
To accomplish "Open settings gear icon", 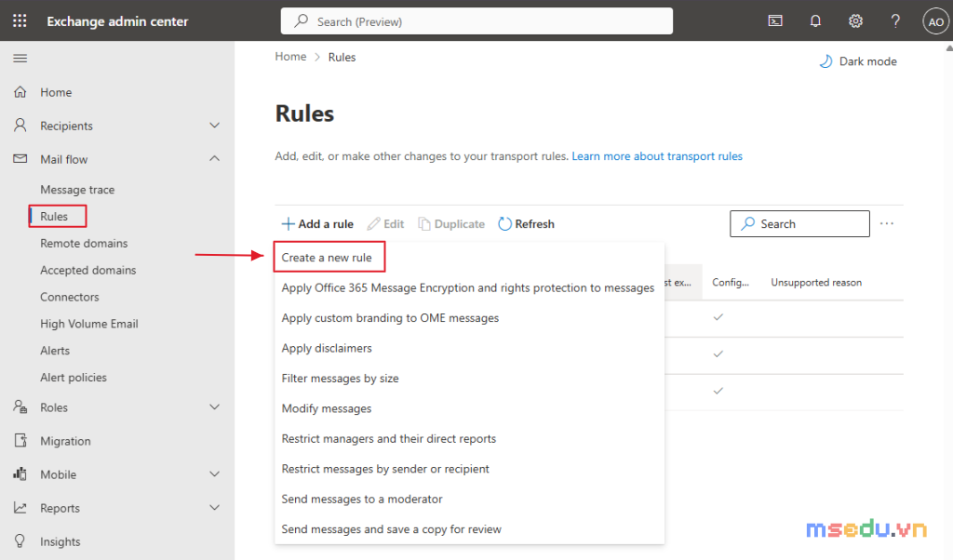I will coord(855,21).
